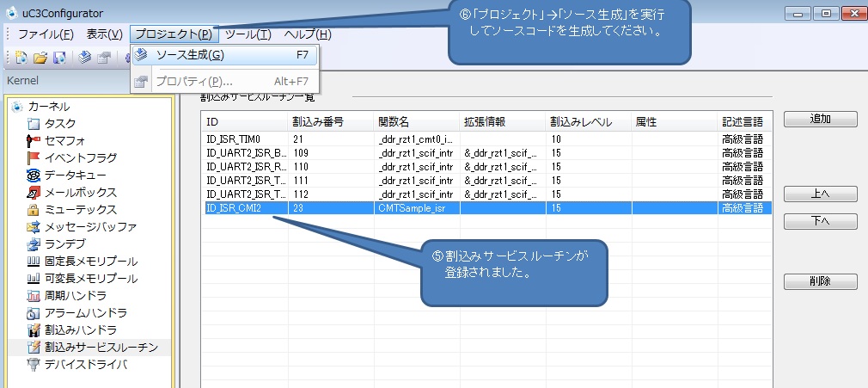Click the New file toolbar icon
This screenshot has height=388, width=868.
pos(21,58)
